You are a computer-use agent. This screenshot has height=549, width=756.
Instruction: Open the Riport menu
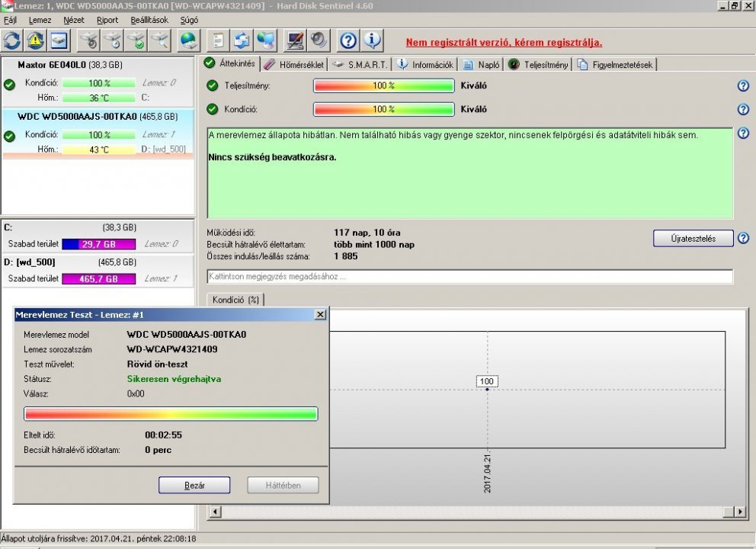pyautogui.click(x=107, y=20)
